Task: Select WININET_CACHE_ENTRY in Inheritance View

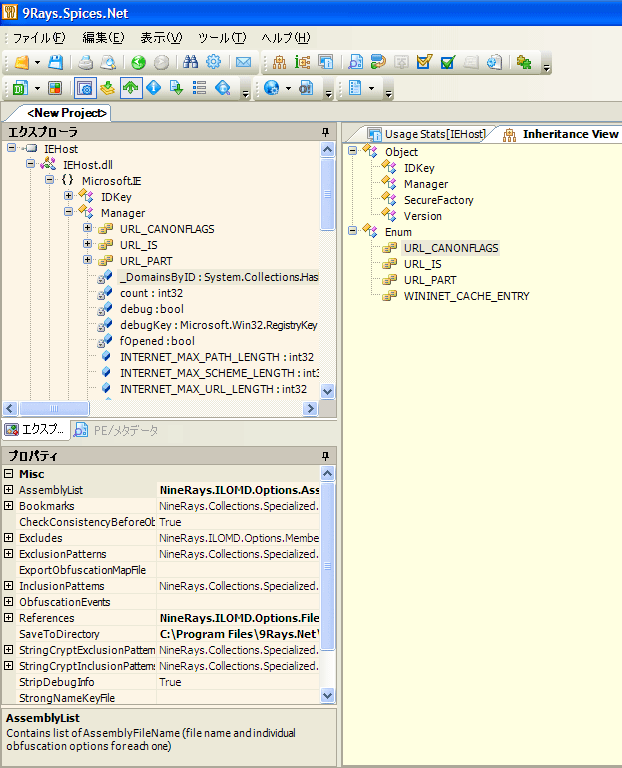Action: click(466, 296)
